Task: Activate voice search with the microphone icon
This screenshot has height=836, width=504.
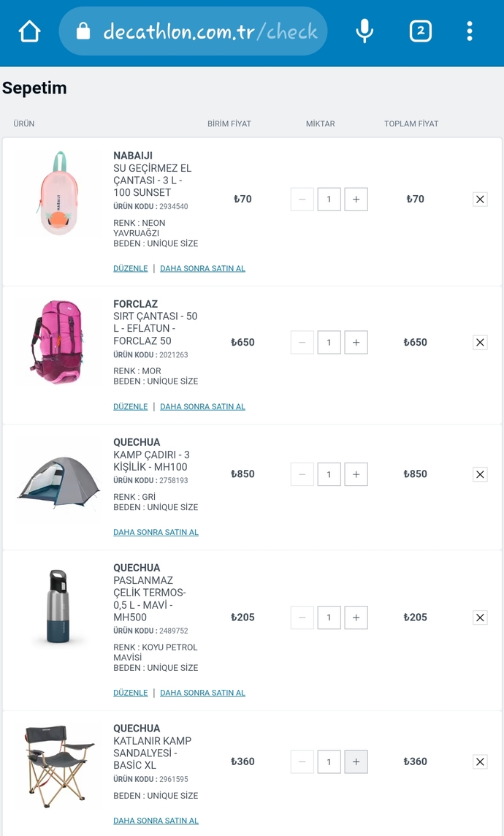Action: coord(363,31)
